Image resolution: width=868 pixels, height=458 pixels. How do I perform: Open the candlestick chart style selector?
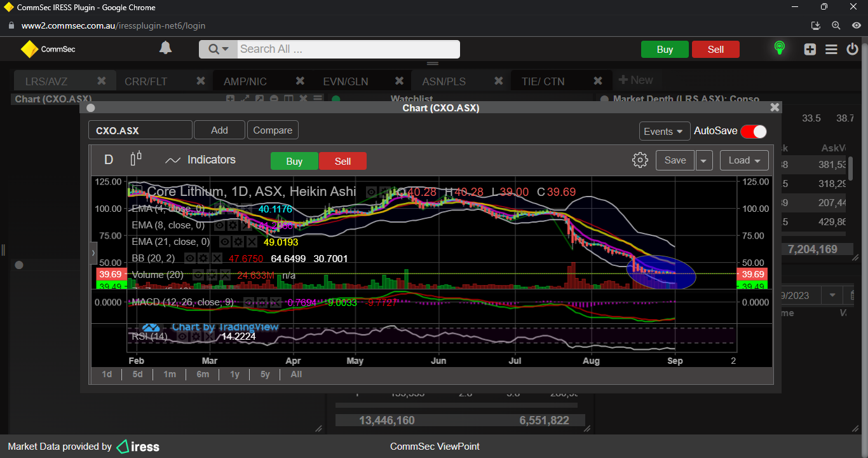click(136, 159)
